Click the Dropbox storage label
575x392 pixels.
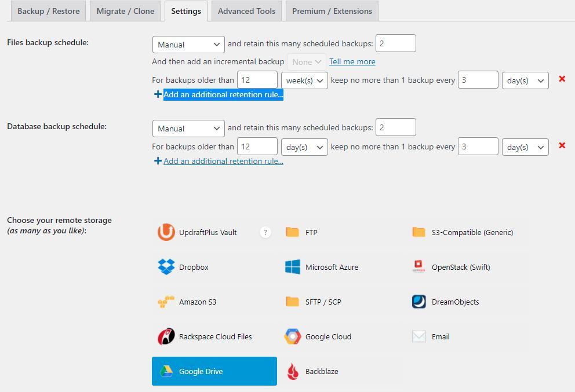pos(194,267)
